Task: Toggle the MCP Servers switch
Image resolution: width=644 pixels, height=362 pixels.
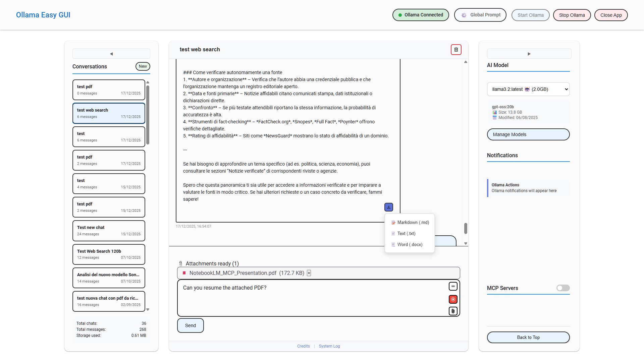Action: [x=563, y=288]
